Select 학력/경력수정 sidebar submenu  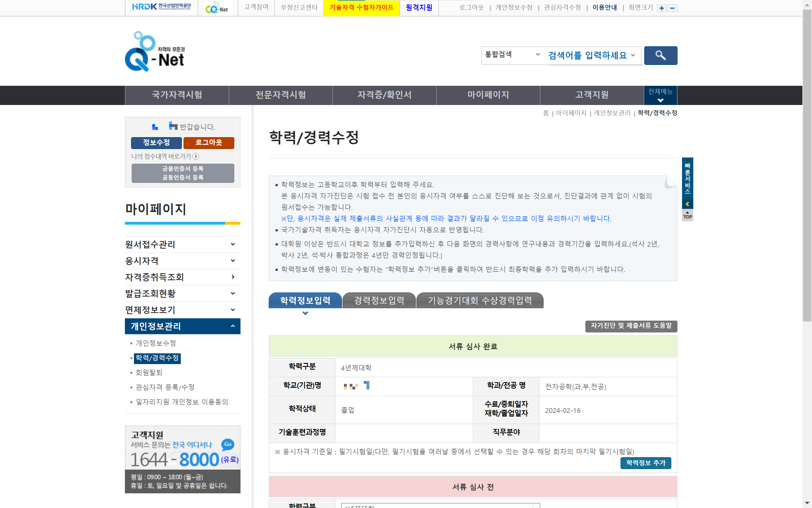(x=157, y=358)
